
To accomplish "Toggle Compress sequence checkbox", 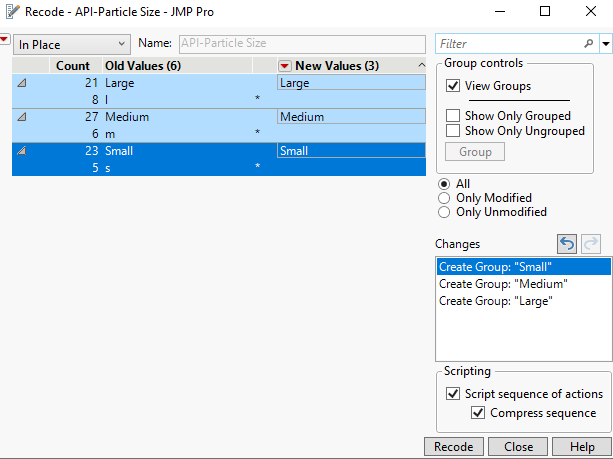I will (478, 413).
